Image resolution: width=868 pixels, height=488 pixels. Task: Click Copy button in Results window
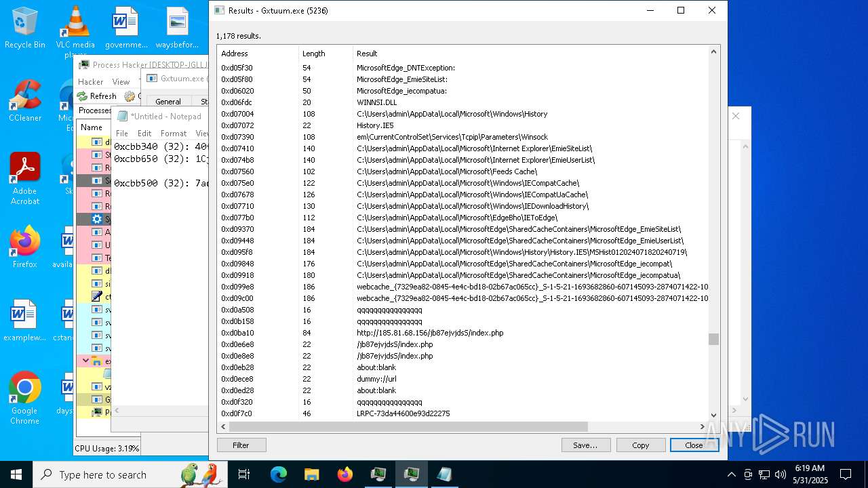pos(640,445)
